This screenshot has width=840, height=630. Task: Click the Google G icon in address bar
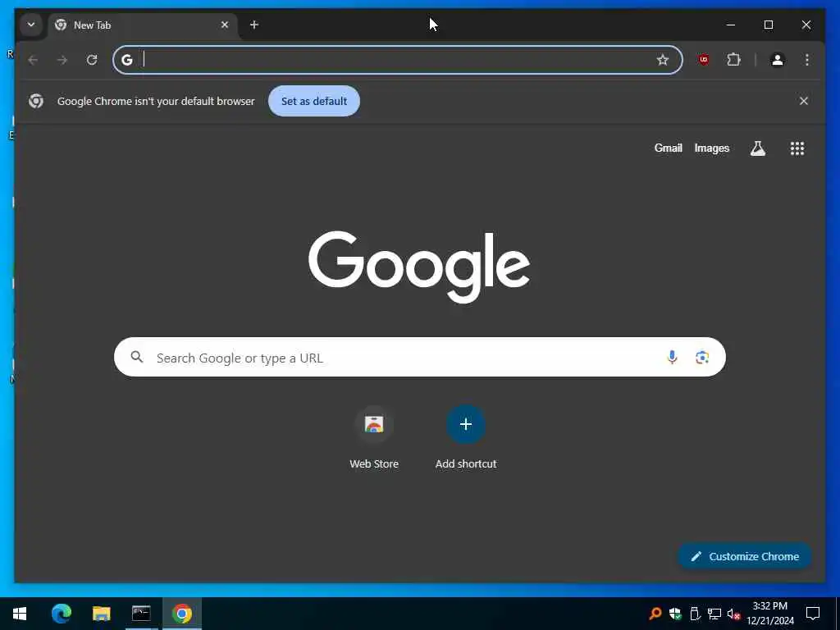(127, 60)
